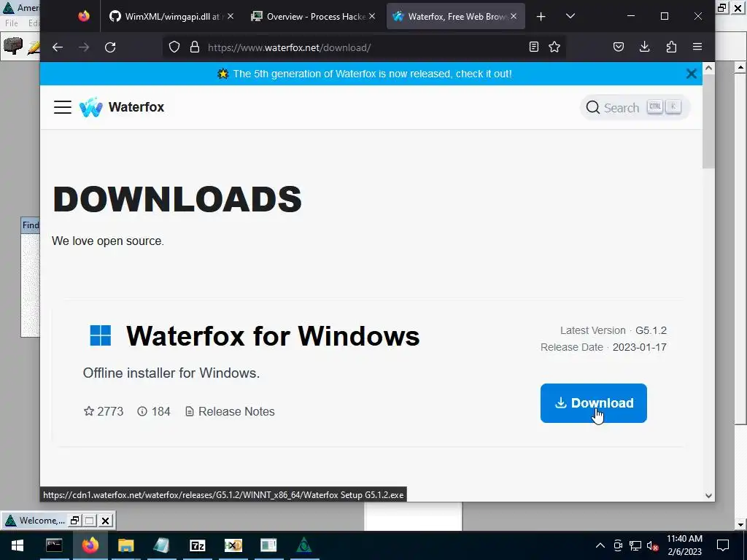
Task: List all tabs dropdown arrow
Action: 570,16
